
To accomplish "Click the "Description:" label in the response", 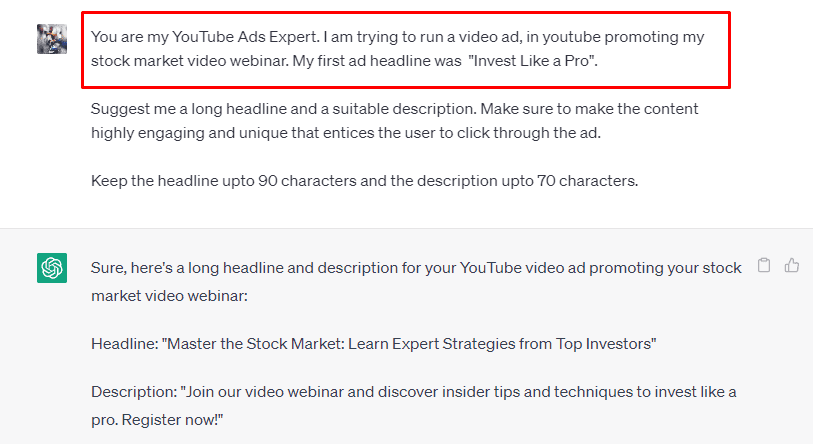I will (134, 392).
